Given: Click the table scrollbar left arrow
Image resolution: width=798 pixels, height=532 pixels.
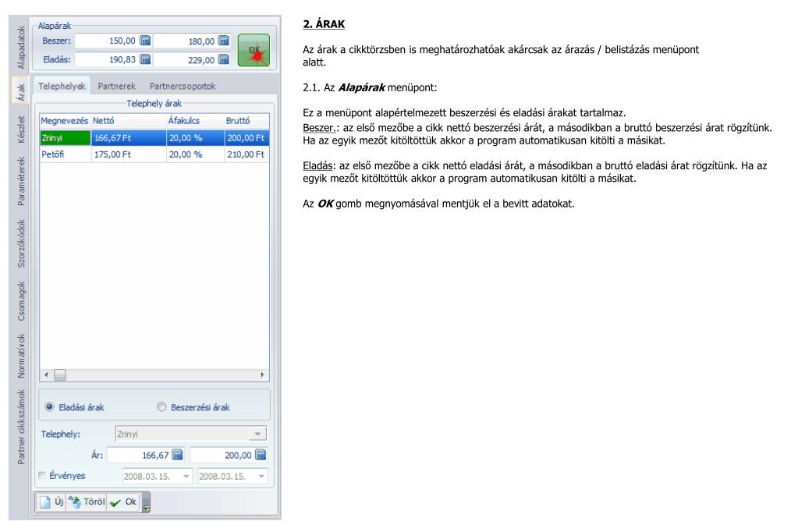Looking at the screenshot, I should tap(46, 374).
